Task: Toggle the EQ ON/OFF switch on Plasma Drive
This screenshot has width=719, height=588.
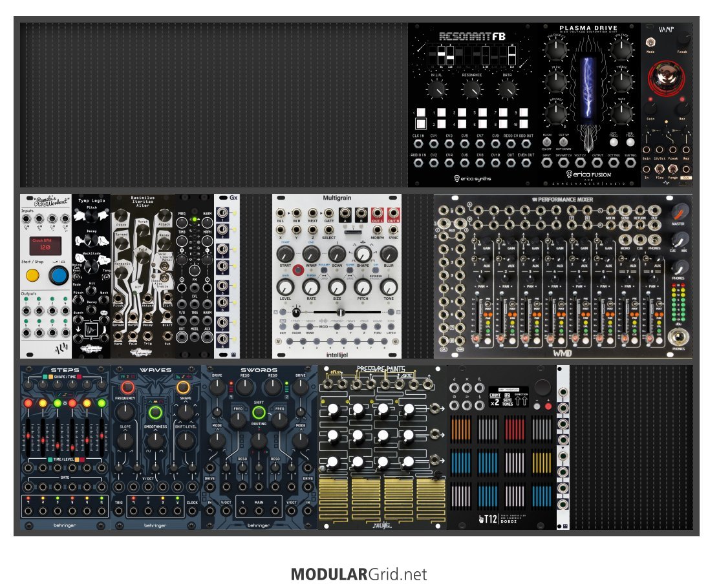Action: 547,142
